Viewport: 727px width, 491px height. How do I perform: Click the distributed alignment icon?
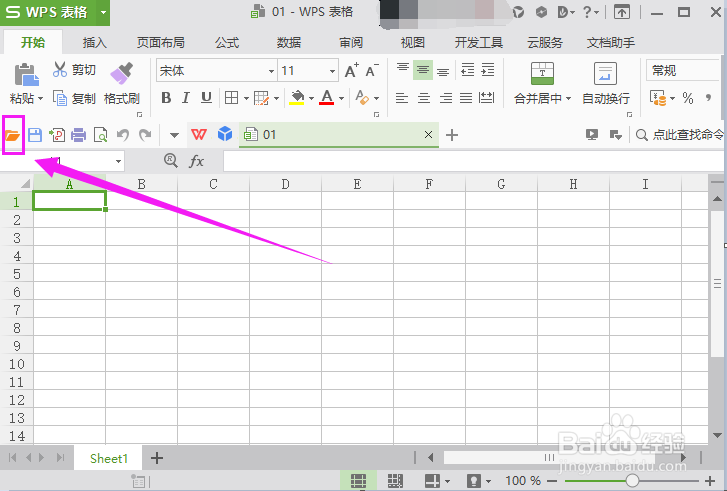[486, 98]
